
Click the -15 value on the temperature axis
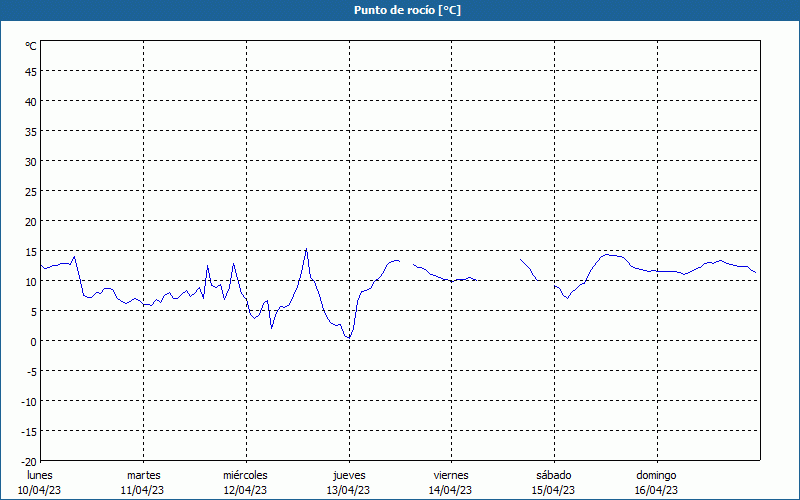click(29, 432)
